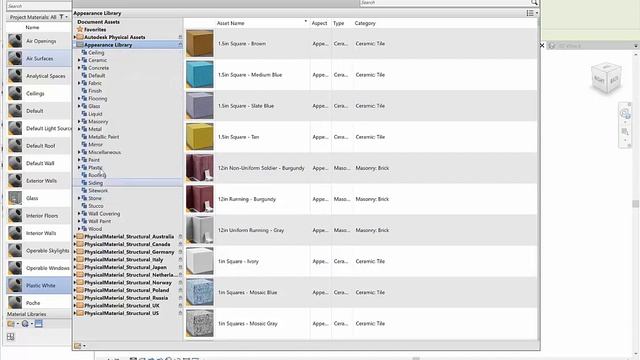
Task: Expand the Concrete category
Action: (x=79, y=68)
